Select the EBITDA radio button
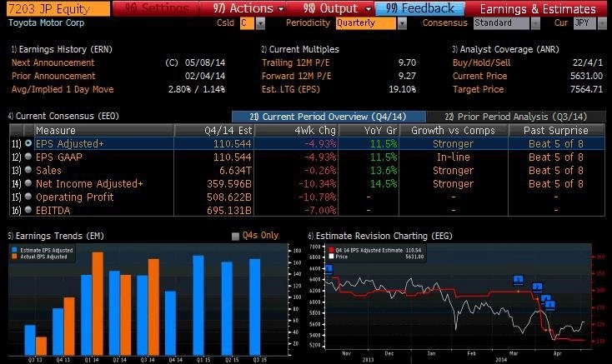This screenshot has width=612, height=364. [28, 210]
